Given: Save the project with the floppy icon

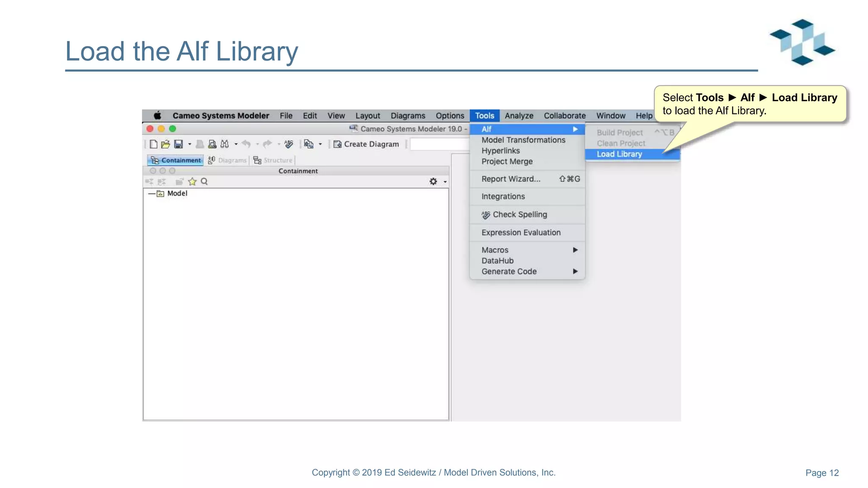Looking at the screenshot, I should [x=178, y=144].
